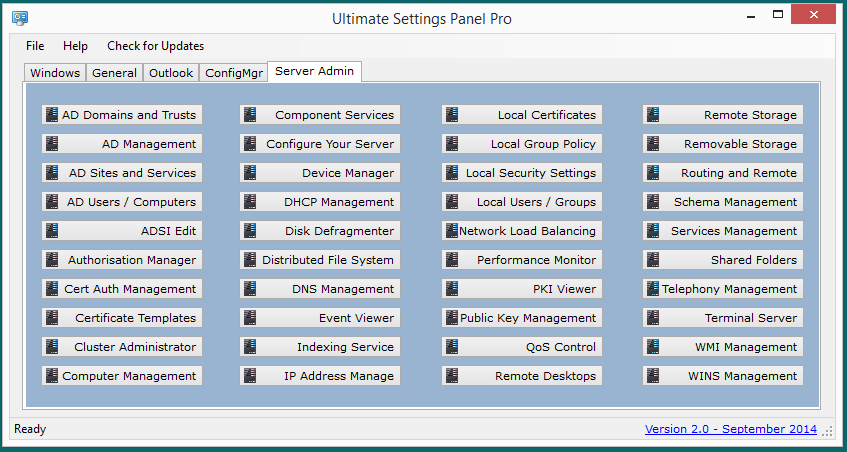
Task: Open Services Management
Action: click(723, 231)
